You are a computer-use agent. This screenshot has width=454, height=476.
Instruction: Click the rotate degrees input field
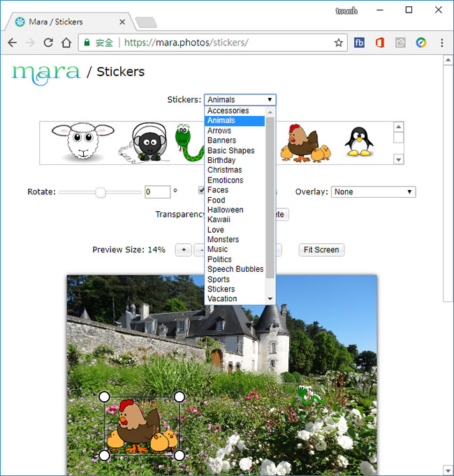[157, 192]
